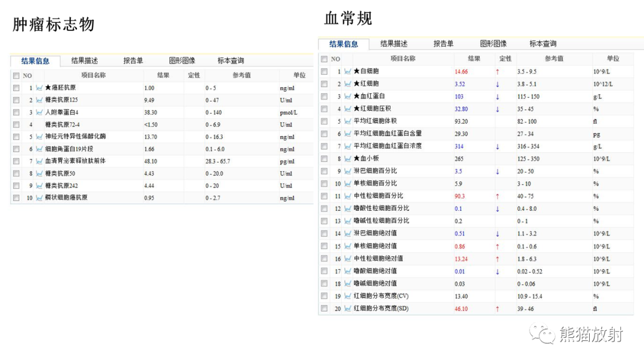Tick the checkbox for 红细胞分布宽度(SD) row
Screen dimensions: 644x363
click(x=324, y=308)
